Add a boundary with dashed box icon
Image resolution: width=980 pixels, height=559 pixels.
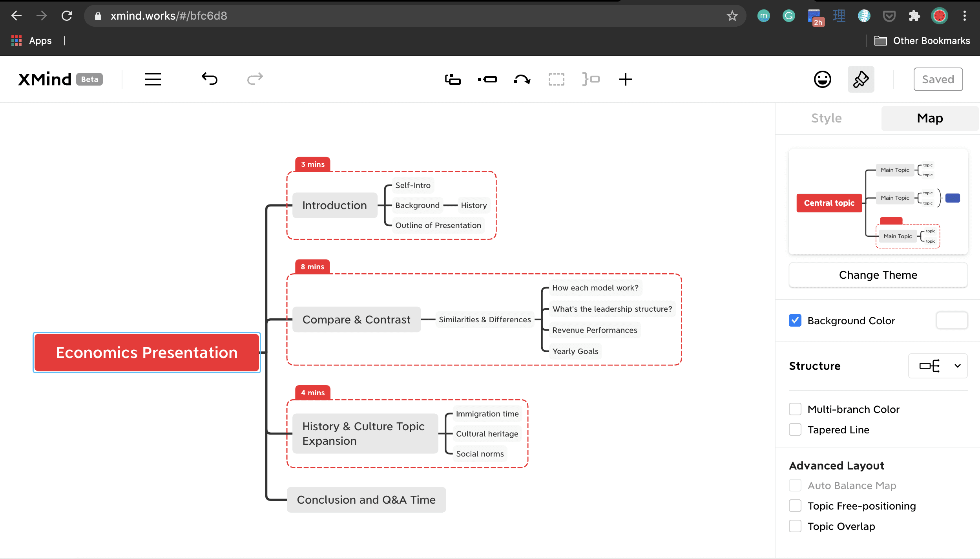pyautogui.click(x=556, y=79)
